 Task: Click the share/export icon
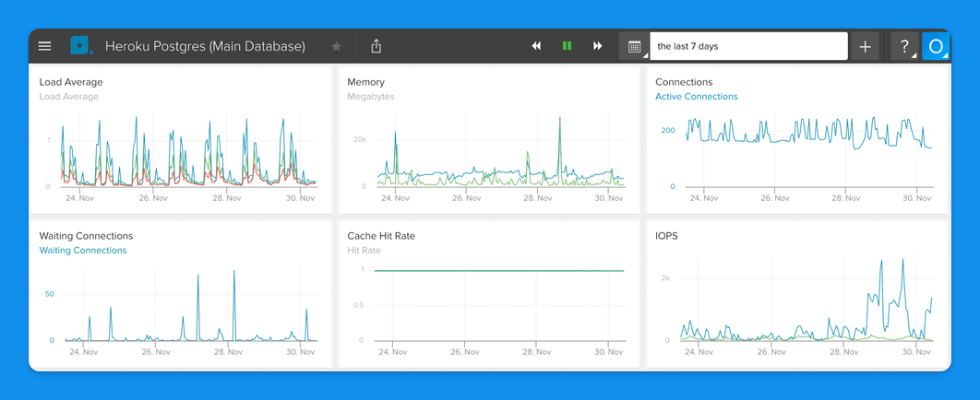(x=376, y=46)
